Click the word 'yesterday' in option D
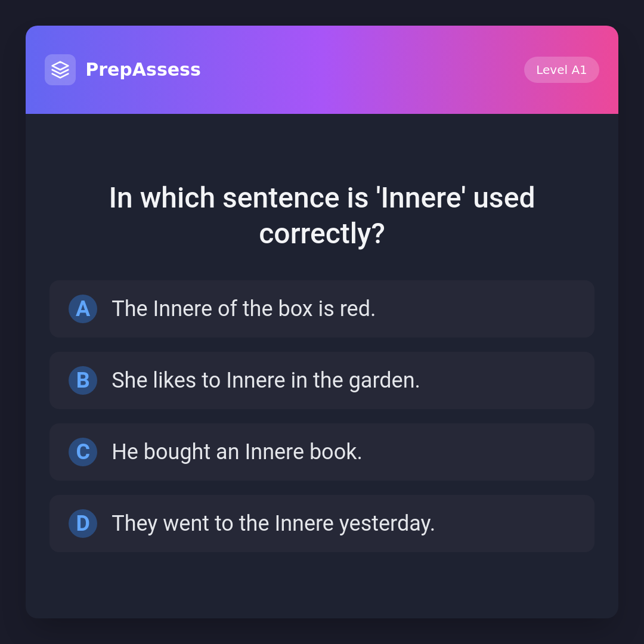 click(x=385, y=524)
